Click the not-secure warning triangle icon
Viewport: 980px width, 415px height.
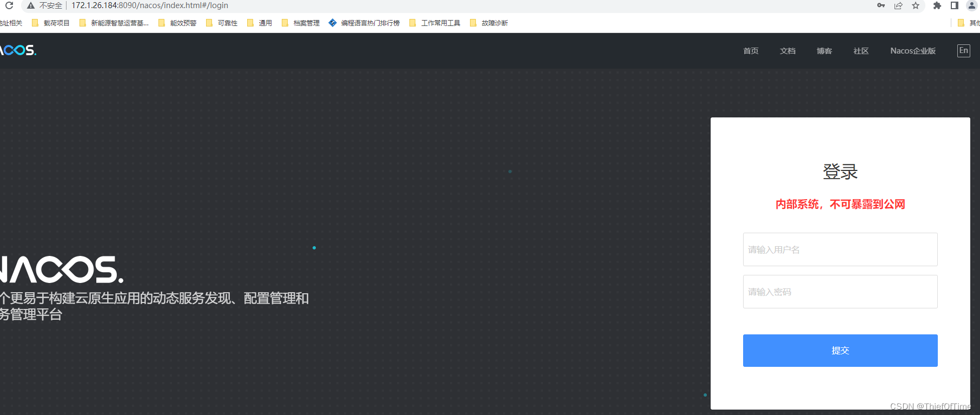click(x=31, y=5)
